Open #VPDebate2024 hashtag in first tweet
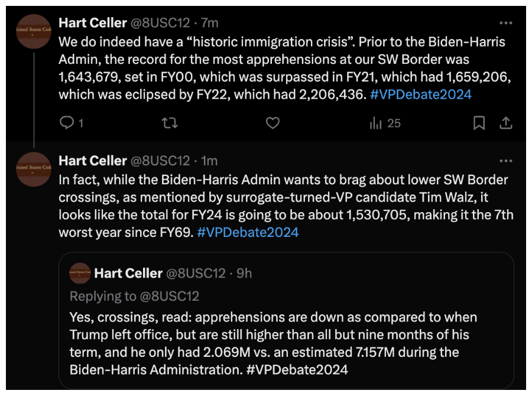The width and height of the screenshot is (532, 397). tap(421, 95)
